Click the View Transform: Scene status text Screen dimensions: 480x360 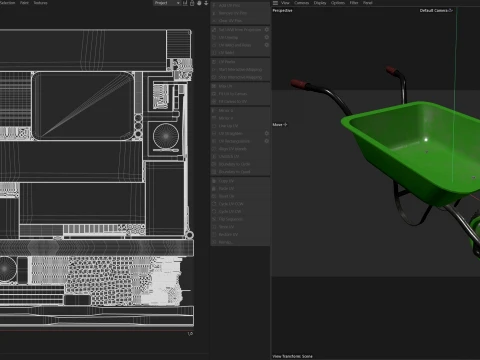(293, 356)
